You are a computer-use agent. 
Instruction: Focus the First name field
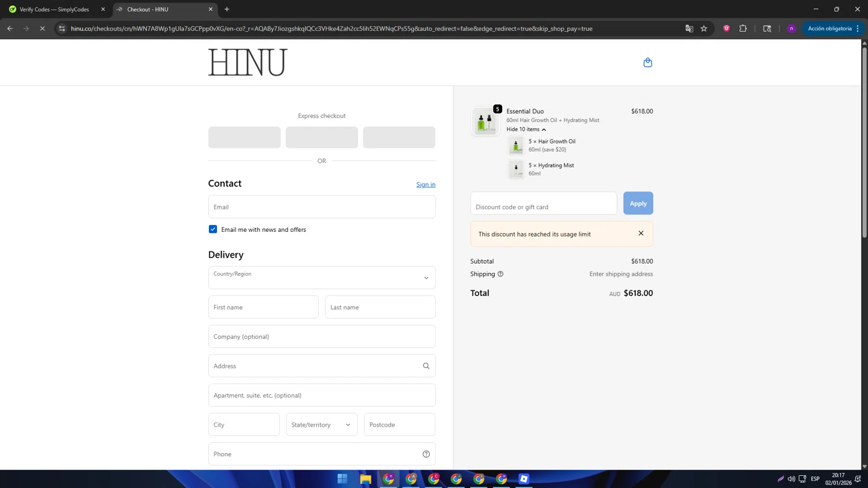(263, 307)
